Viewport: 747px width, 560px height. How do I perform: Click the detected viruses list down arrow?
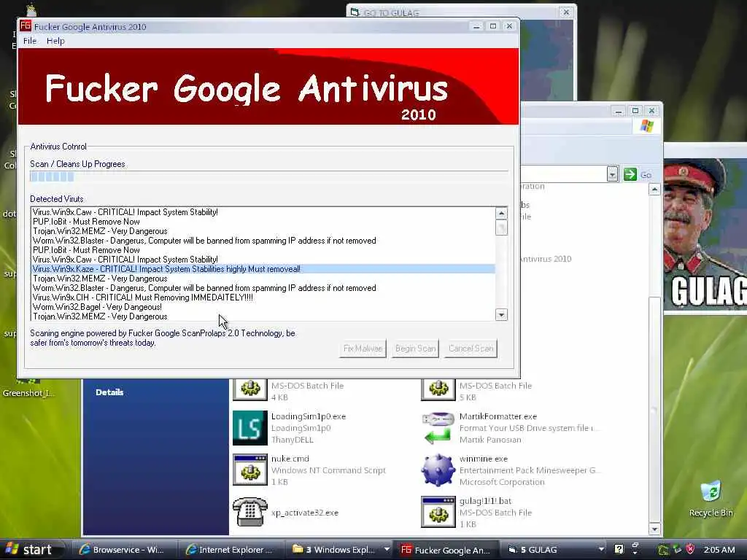point(501,314)
